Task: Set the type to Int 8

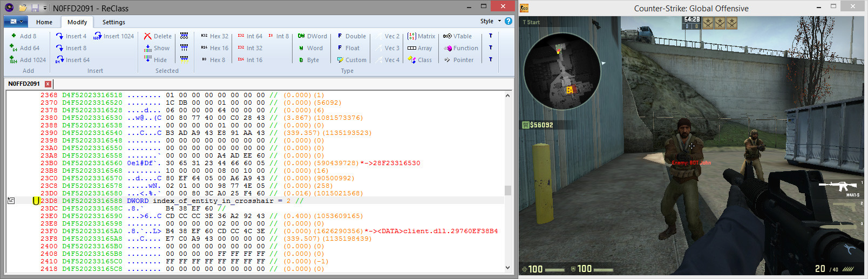Action: (x=279, y=36)
